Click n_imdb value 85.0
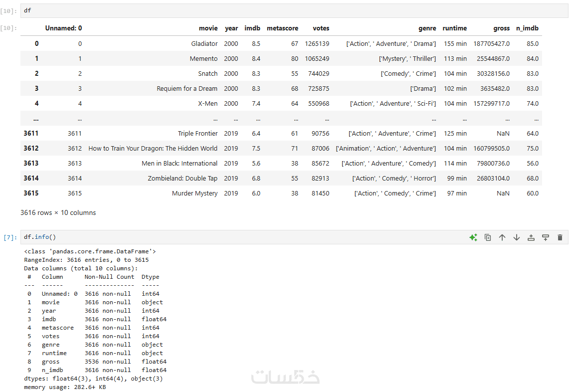Screen dimensions: 571x392 (533, 44)
